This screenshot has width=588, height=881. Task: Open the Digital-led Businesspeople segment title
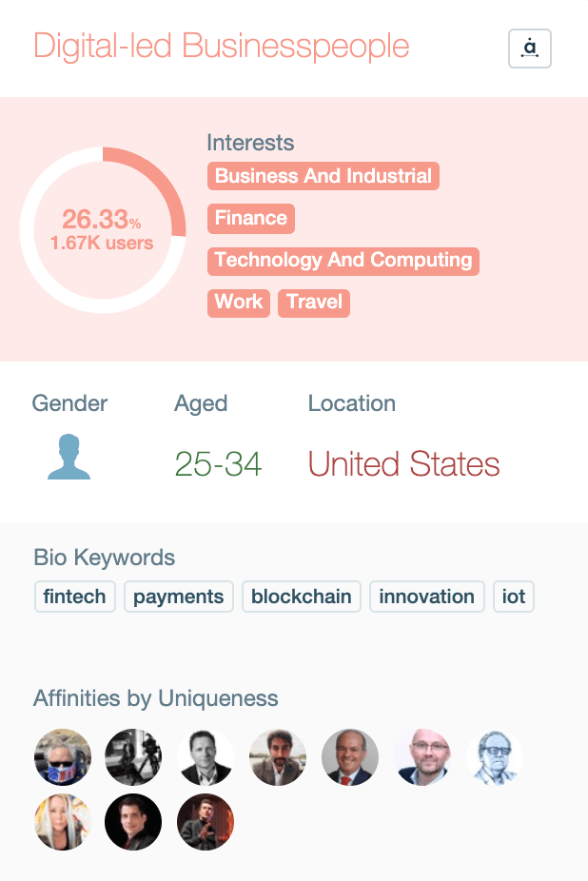click(x=222, y=46)
